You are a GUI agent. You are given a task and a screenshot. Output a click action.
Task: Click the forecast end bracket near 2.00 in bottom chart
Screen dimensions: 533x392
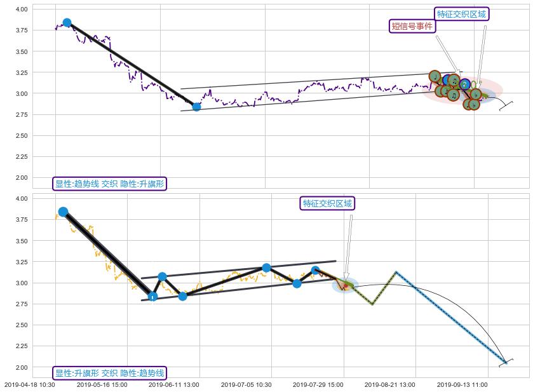pyautogui.click(x=506, y=362)
